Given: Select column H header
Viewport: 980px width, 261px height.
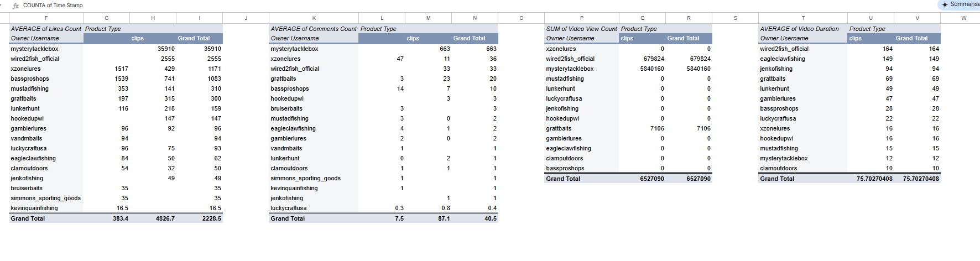Looking at the screenshot, I should [x=153, y=18].
